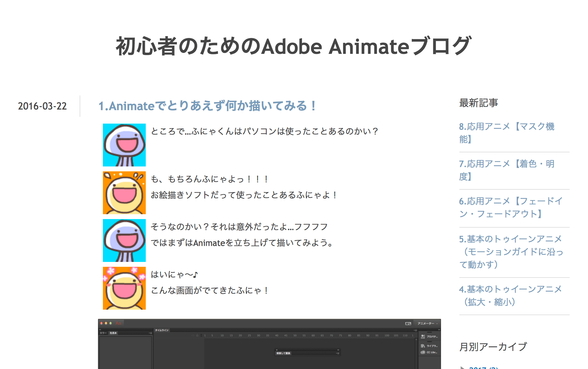Click the line お絵描きソフトだって使ったことあるふにゃよ!
This screenshot has width=588, height=369.
(244, 195)
